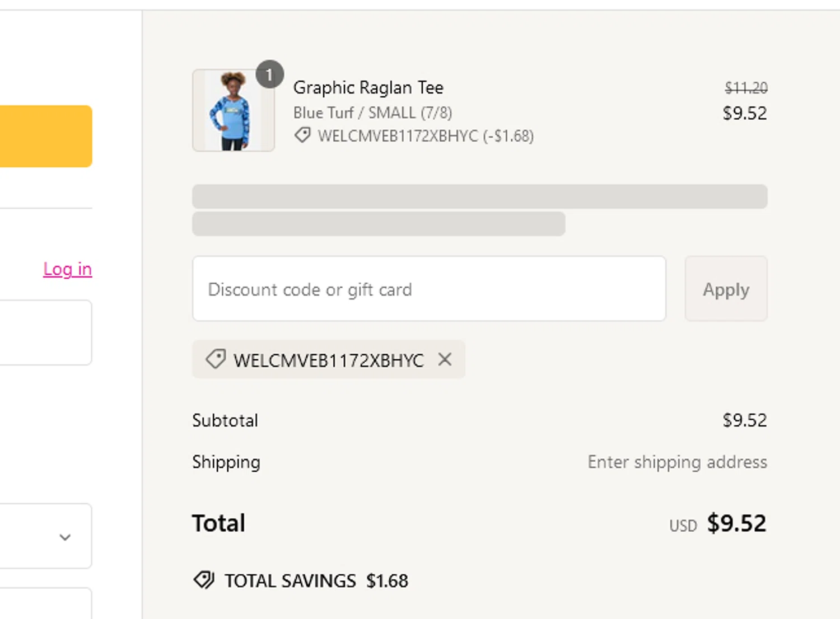Screen dimensions: 840x619
Task: Click the tag icon in applied code chip
Action: tap(216, 359)
